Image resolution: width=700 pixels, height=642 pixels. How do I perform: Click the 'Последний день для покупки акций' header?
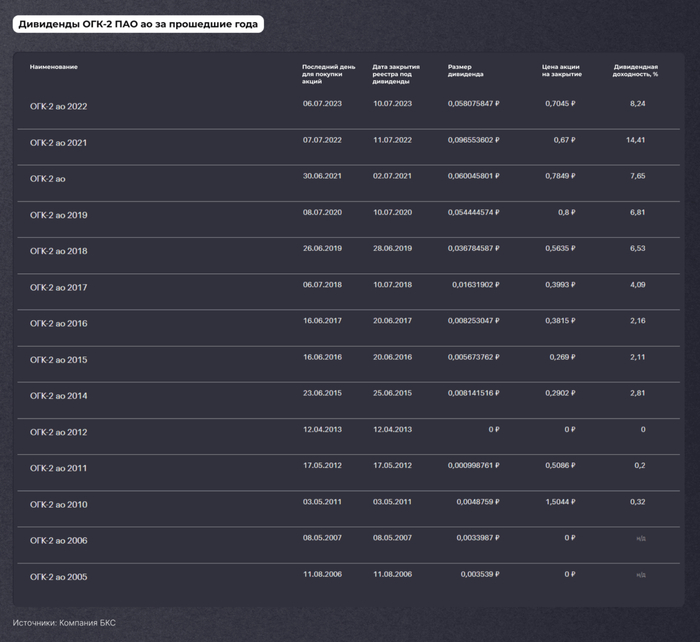321,73
